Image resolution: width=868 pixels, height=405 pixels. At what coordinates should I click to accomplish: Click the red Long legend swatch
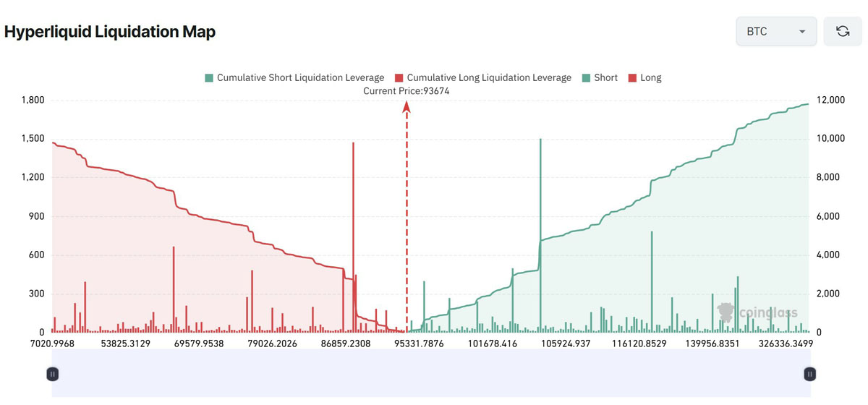tap(632, 77)
